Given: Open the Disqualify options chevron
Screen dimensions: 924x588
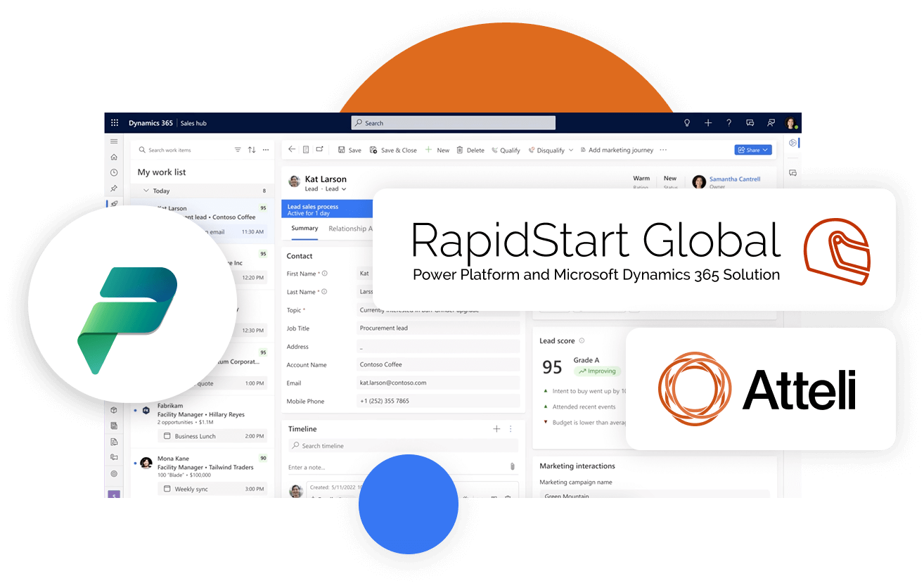Looking at the screenshot, I should 571,150.
